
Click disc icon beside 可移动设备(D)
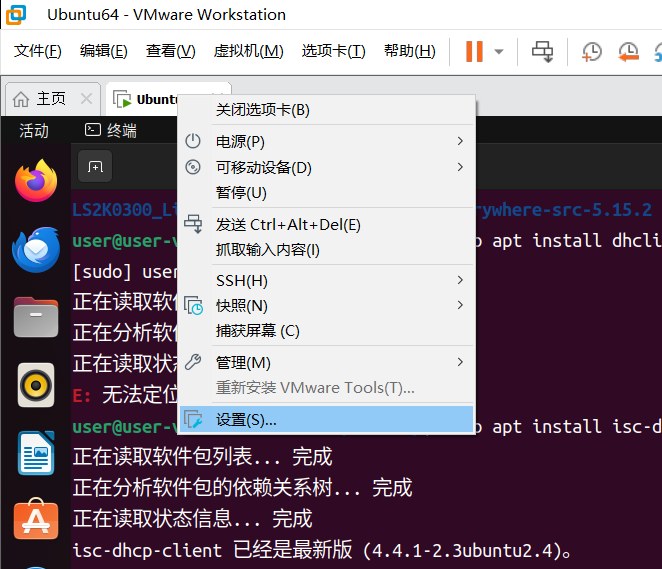[193, 167]
